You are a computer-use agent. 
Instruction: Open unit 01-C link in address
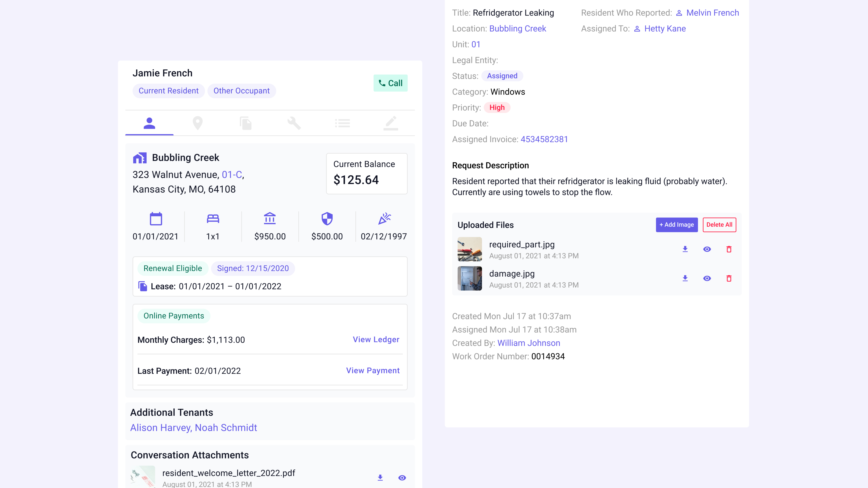pyautogui.click(x=232, y=175)
